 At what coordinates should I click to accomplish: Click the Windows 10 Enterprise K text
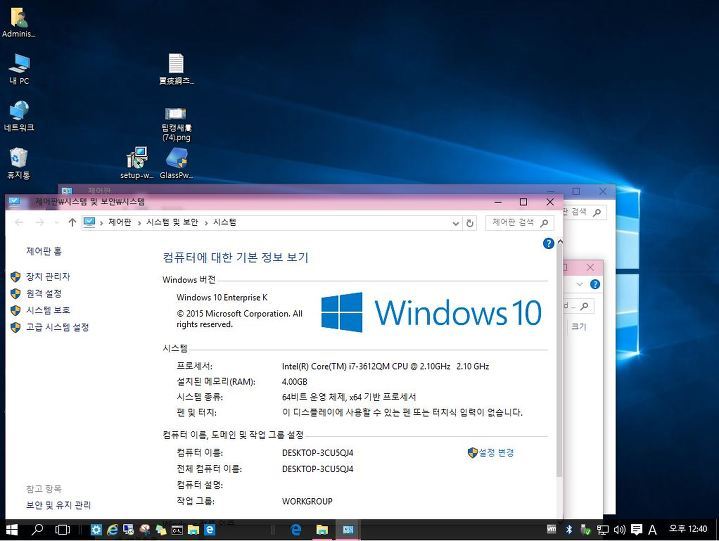(222, 298)
